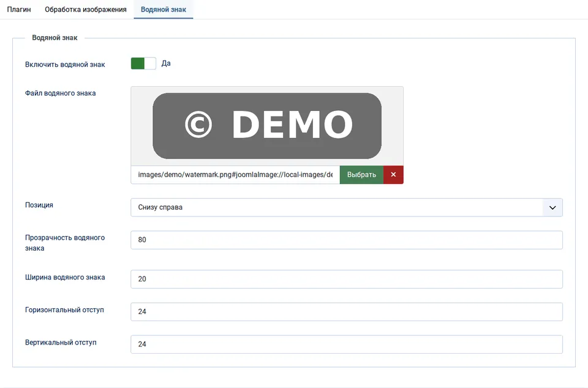Switch to the Плагин tab
588x388 pixels.
pos(19,9)
